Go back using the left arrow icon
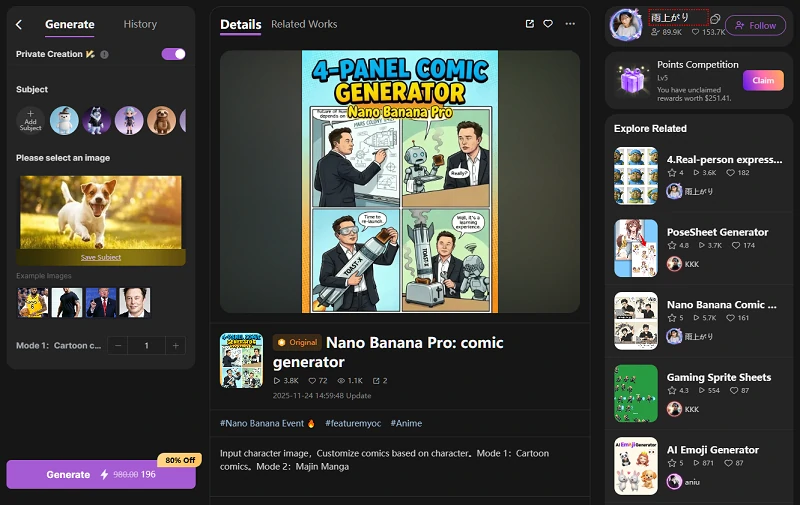Viewport: 800px width, 505px height. tap(19, 24)
